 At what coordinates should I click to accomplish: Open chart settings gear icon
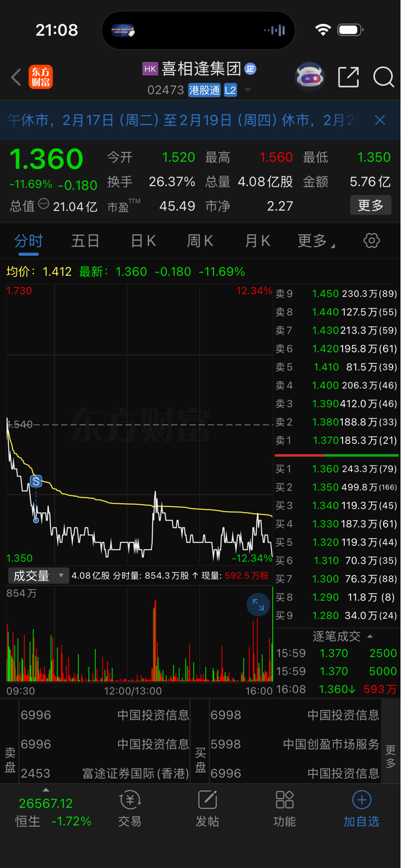371,241
